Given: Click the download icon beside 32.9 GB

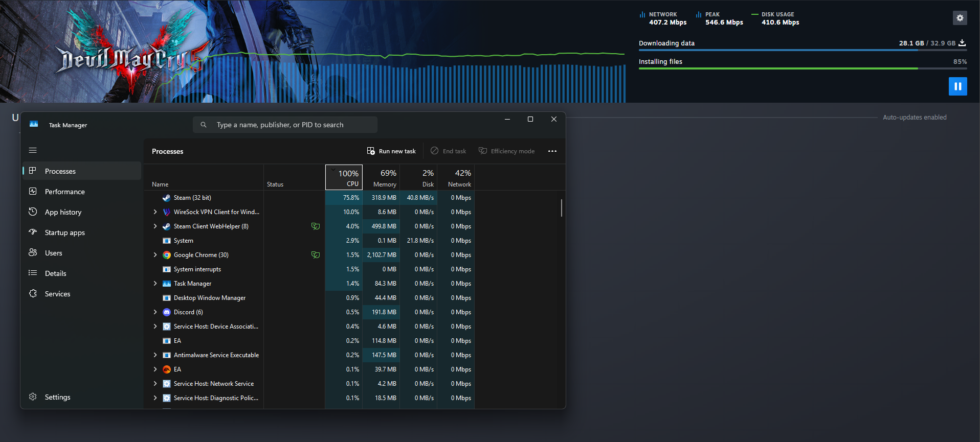Looking at the screenshot, I should coord(962,43).
